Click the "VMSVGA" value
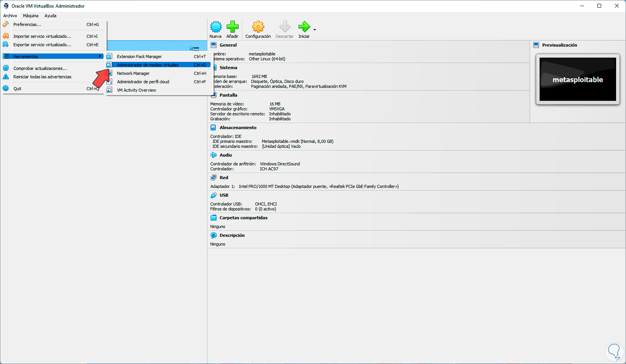The width and height of the screenshot is (626, 364). pos(277,109)
